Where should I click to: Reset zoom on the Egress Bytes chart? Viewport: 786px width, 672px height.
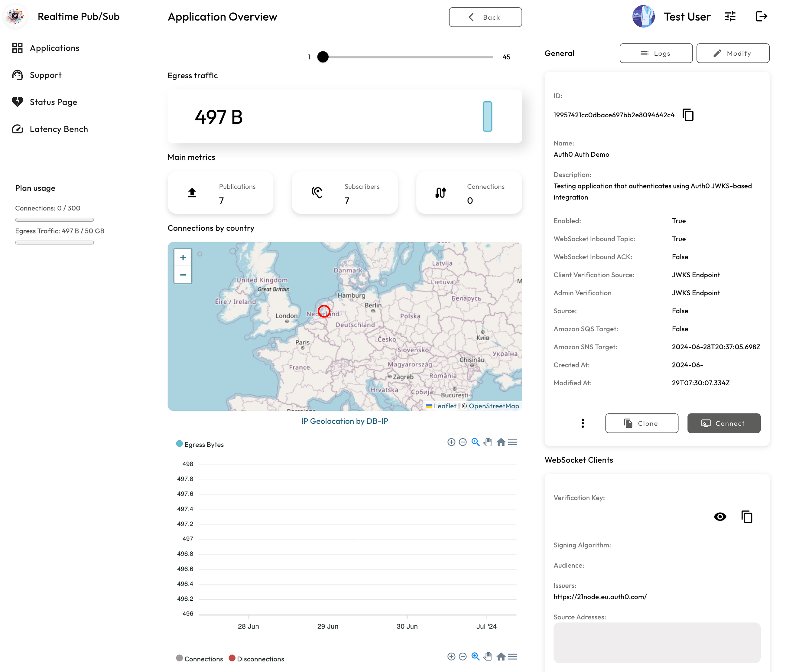click(501, 442)
